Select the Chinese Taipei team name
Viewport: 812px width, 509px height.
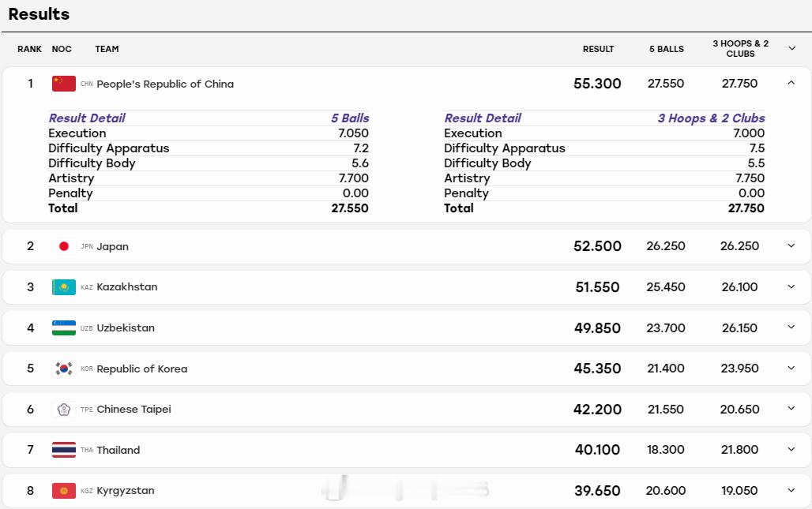[133, 409]
